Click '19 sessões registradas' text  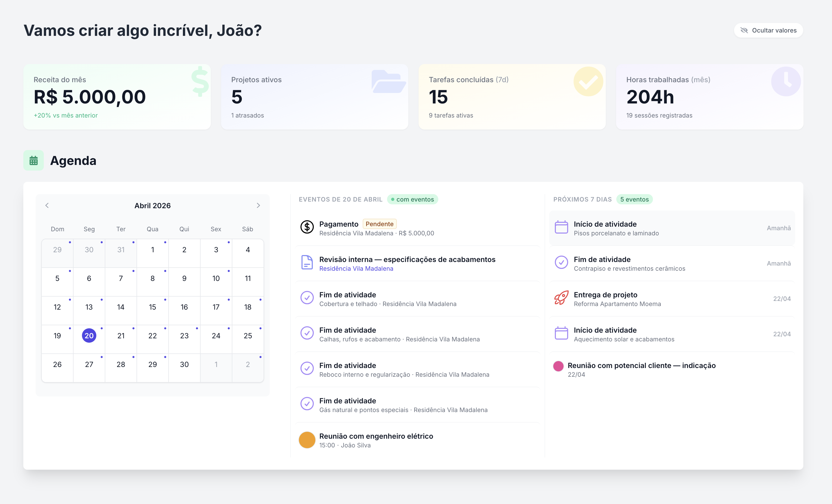tap(659, 115)
